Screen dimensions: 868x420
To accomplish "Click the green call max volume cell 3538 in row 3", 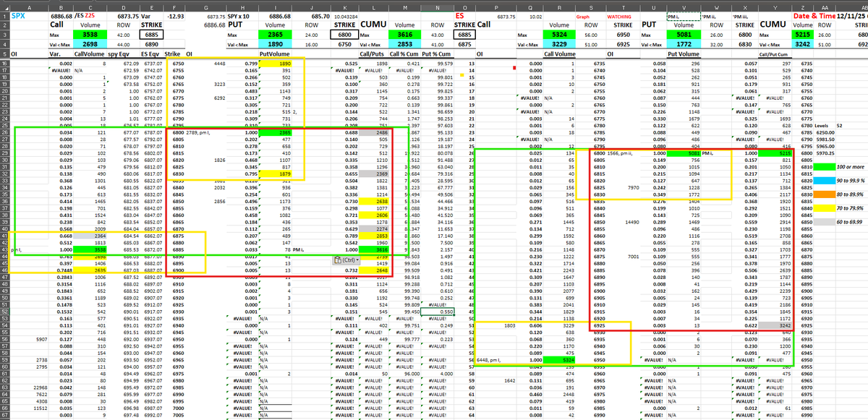I will click(90, 34).
